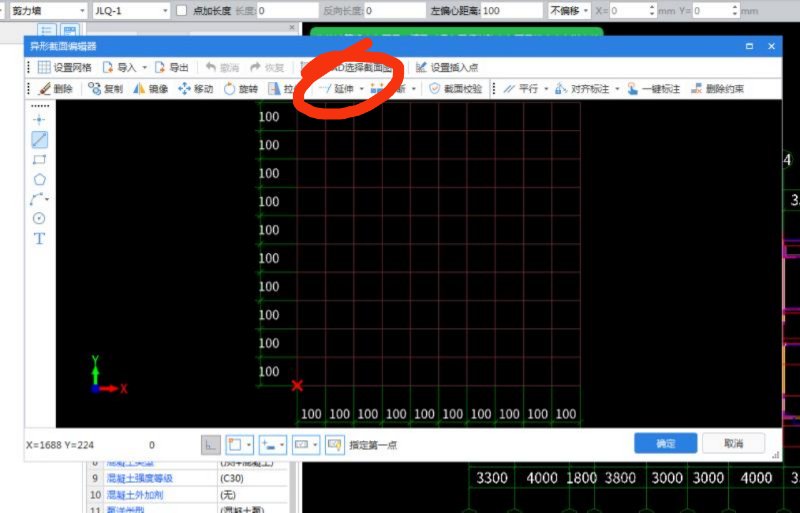Open the snap-point rectangle button's dropdown arrow
Image resolution: width=800 pixels, height=513 pixels.
[x=248, y=445]
